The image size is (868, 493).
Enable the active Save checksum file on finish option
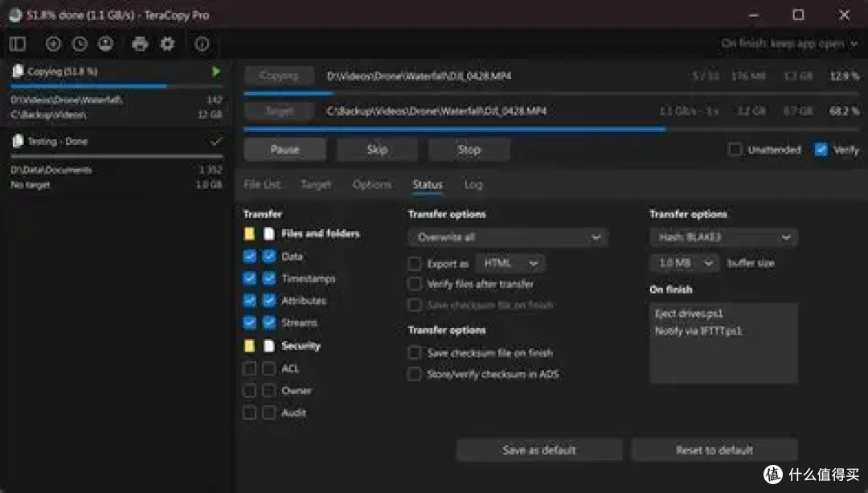pos(414,353)
